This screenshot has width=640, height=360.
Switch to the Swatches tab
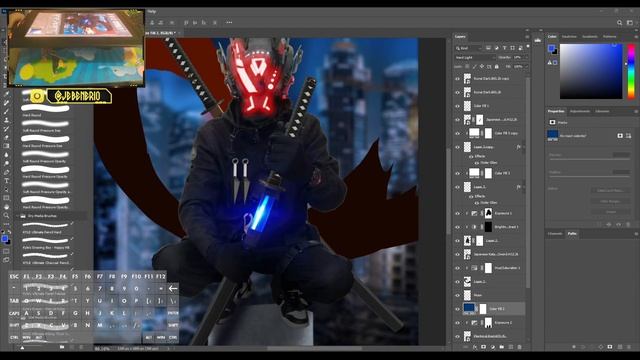(569, 37)
